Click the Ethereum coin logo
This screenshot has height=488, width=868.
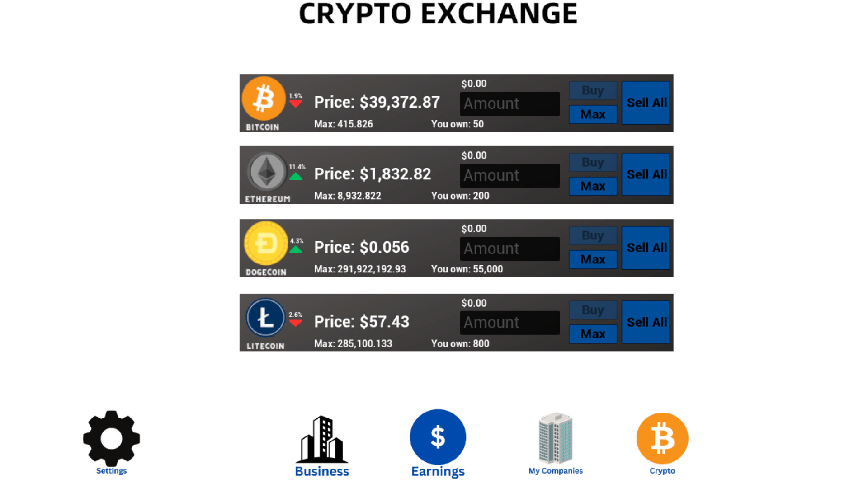point(267,171)
